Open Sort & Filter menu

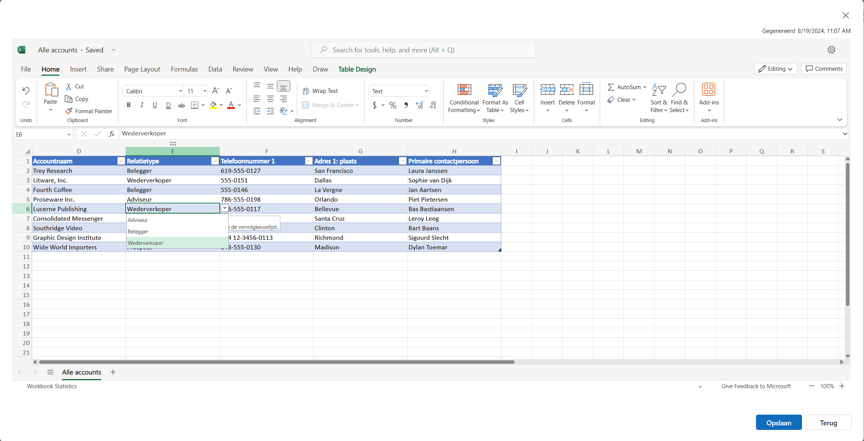click(658, 98)
